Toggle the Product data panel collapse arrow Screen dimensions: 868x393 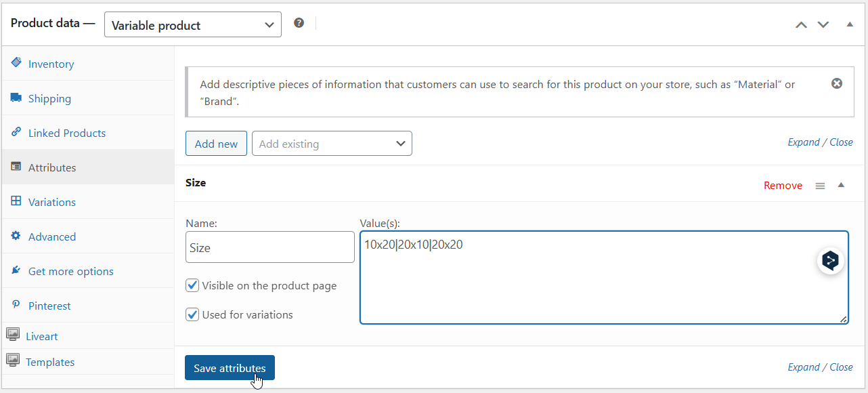(850, 24)
